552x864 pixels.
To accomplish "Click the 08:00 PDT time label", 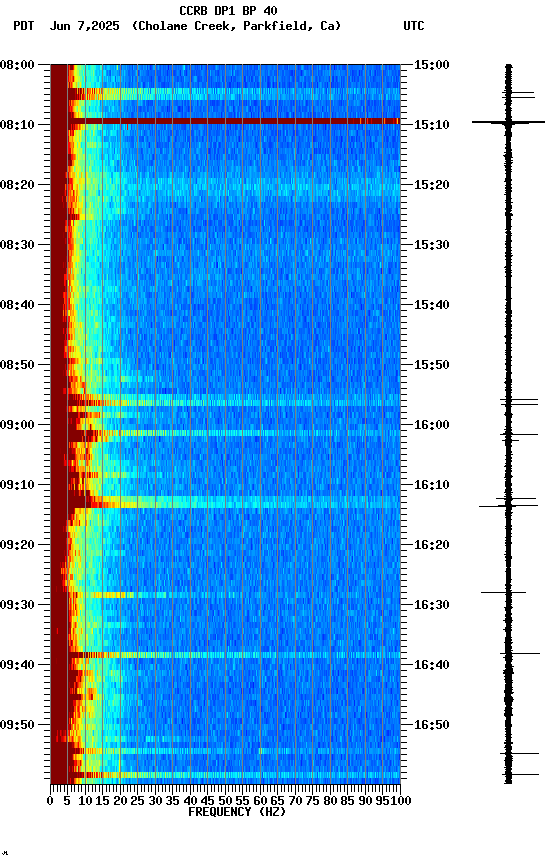I will coord(17,65).
